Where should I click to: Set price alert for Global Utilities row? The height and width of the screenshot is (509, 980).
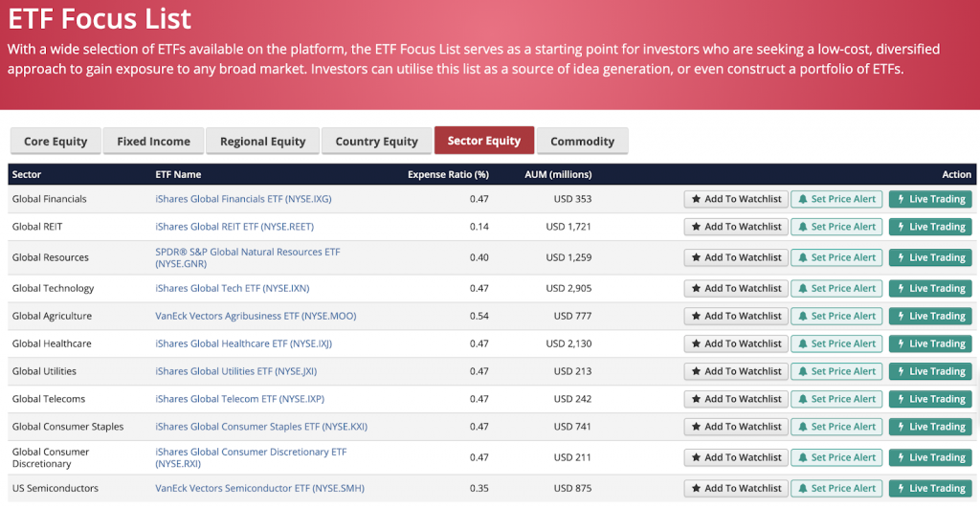coord(836,371)
